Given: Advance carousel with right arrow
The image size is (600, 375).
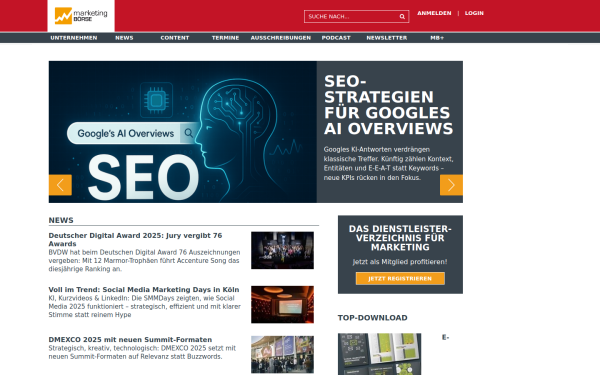Looking at the screenshot, I should (451, 185).
